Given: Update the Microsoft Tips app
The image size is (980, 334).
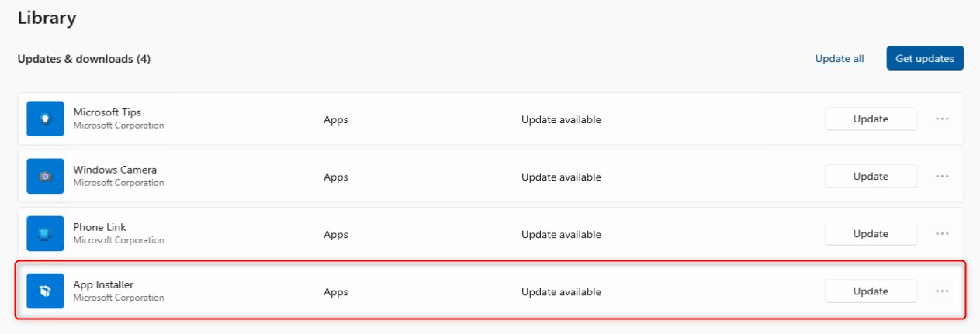Looking at the screenshot, I should [x=871, y=119].
